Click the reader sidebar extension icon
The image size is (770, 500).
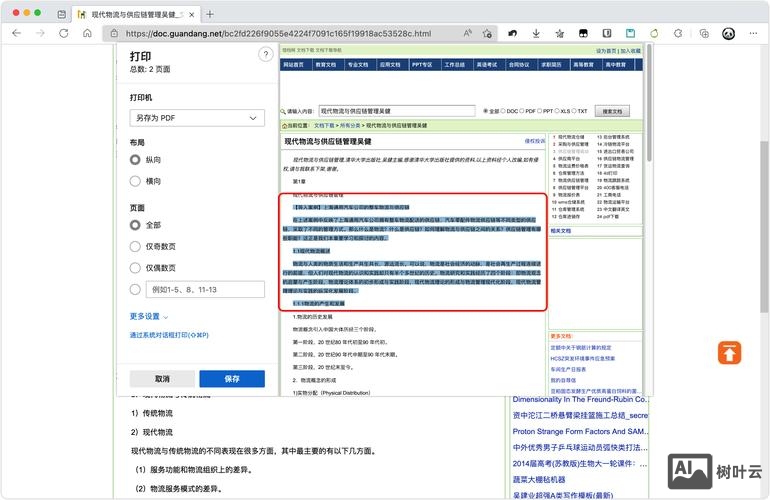[x=606, y=33]
